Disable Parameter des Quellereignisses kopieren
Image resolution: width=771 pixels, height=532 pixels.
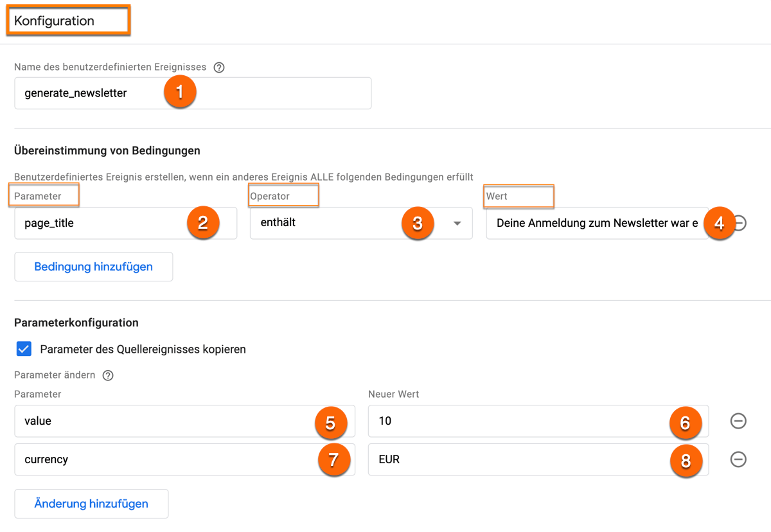(x=24, y=348)
